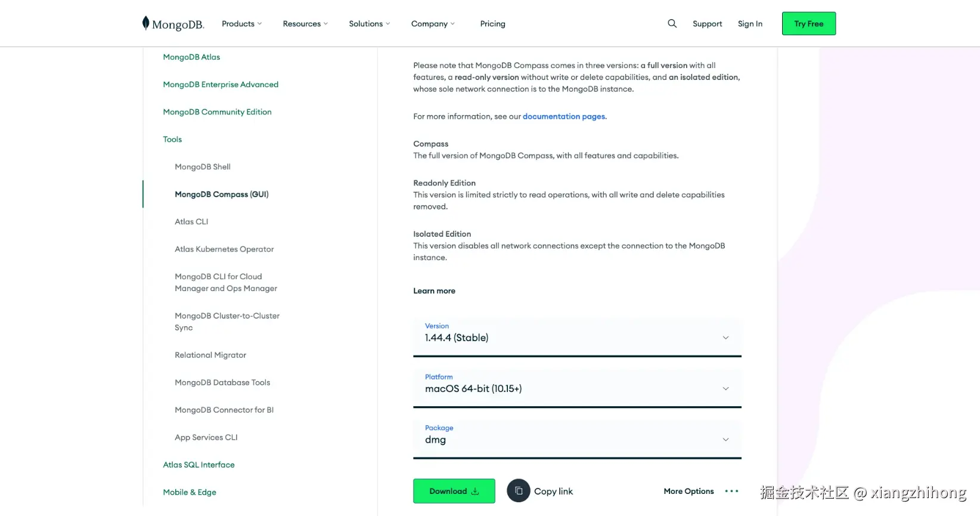Screen dimensions: 980x516
Task: Click the MongoDB leaf logo
Action: click(x=146, y=23)
